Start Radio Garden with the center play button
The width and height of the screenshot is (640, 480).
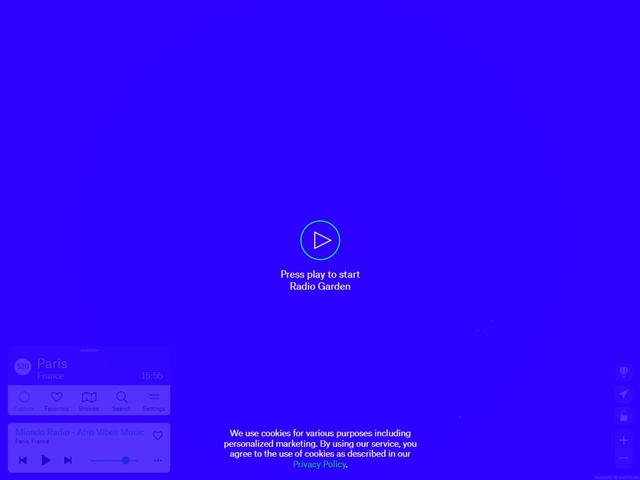point(320,240)
